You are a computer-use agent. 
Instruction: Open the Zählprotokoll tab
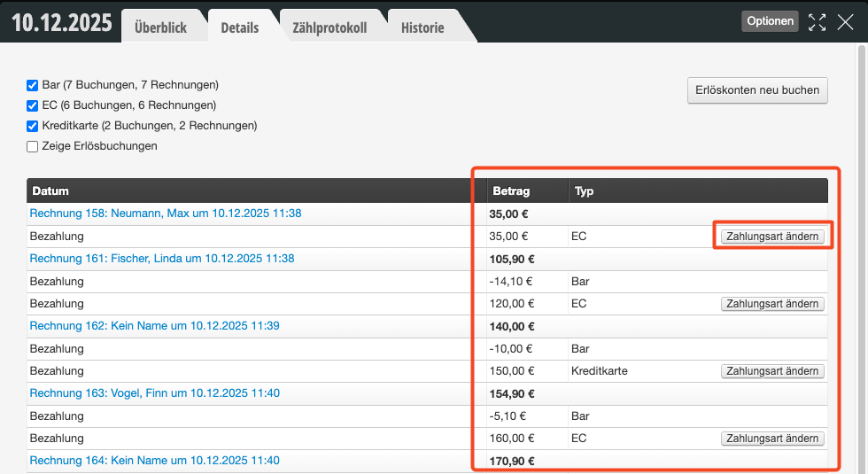[x=329, y=27]
